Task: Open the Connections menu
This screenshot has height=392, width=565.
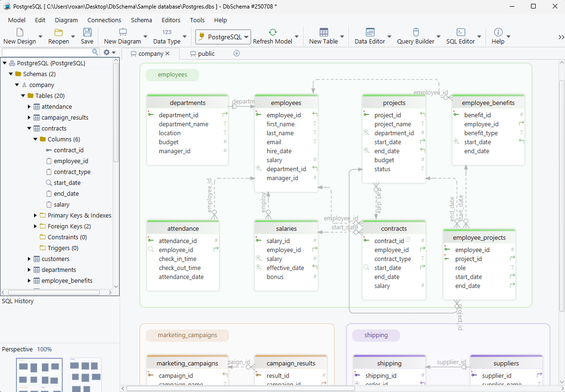Action: tap(104, 20)
